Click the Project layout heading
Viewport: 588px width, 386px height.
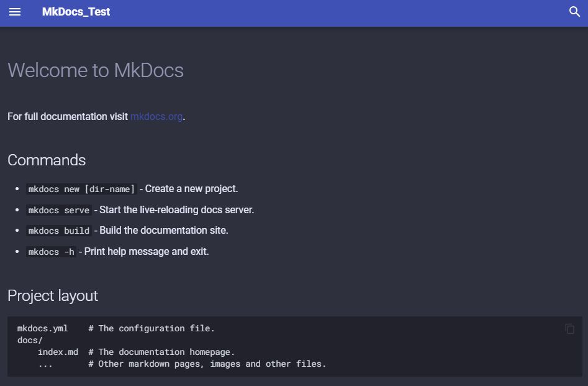pos(52,296)
